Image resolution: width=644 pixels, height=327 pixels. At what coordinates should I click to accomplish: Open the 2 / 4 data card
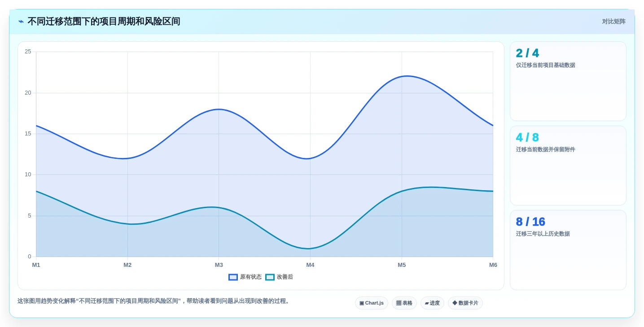[x=568, y=81]
